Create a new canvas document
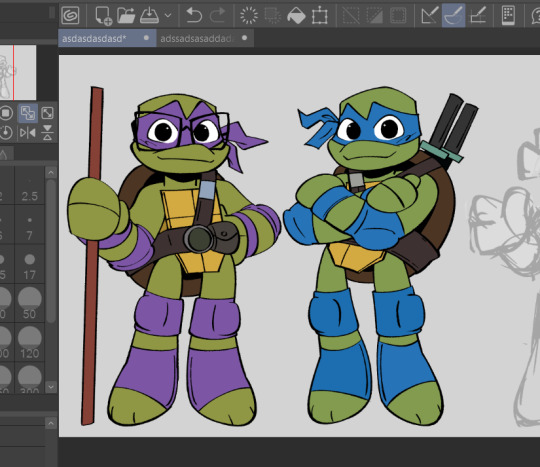 (103, 15)
